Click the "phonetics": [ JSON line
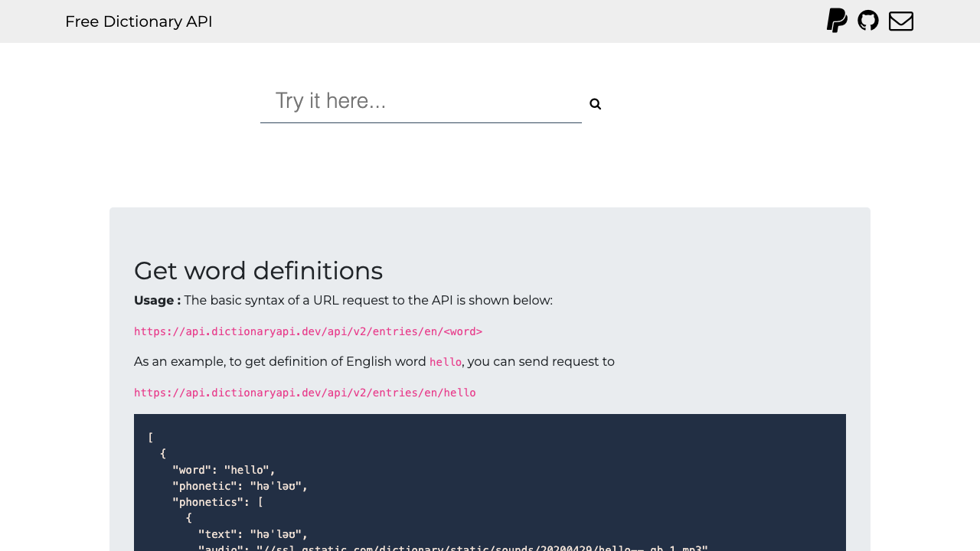Image resolution: width=980 pixels, height=551 pixels. [x=217, y=502]
